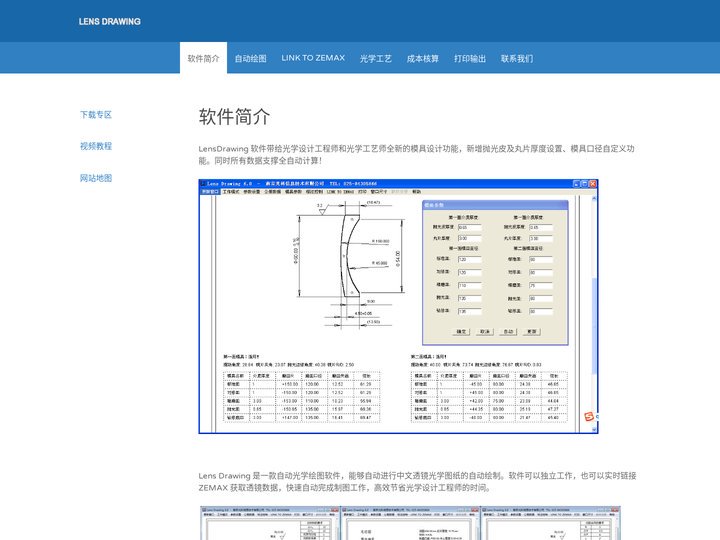This screenshot has height=540, width=720.
Task: Click the LENS DRAWING site logo
Action: 109,21
